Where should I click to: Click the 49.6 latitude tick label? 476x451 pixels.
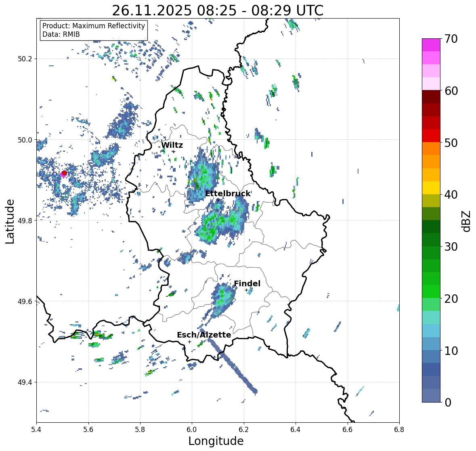click(25, 301)
